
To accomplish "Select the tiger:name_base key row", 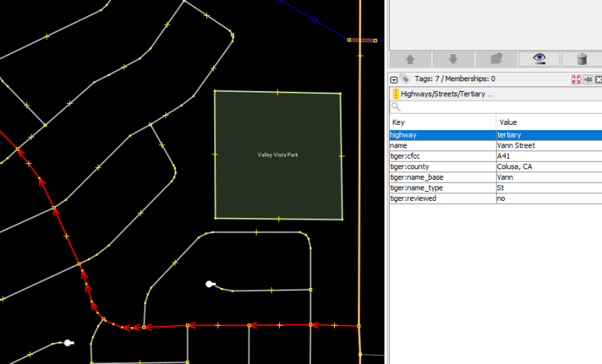I will tap(443, 177).
